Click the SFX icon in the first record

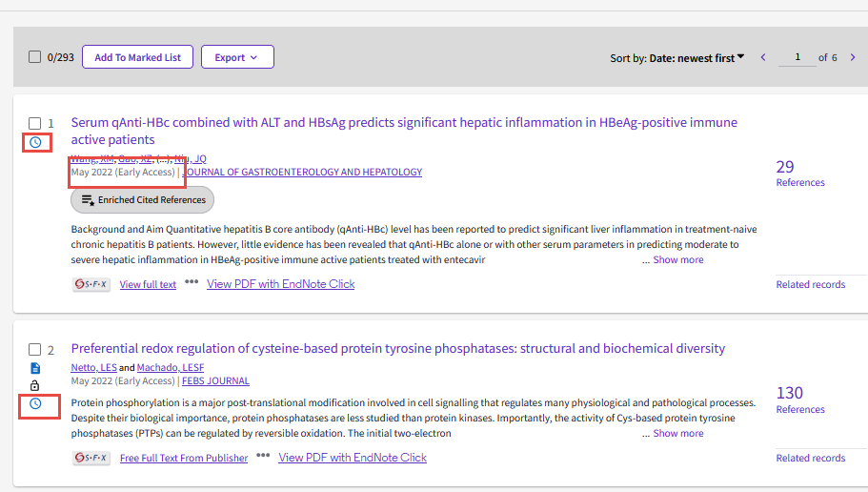point(91,284)
